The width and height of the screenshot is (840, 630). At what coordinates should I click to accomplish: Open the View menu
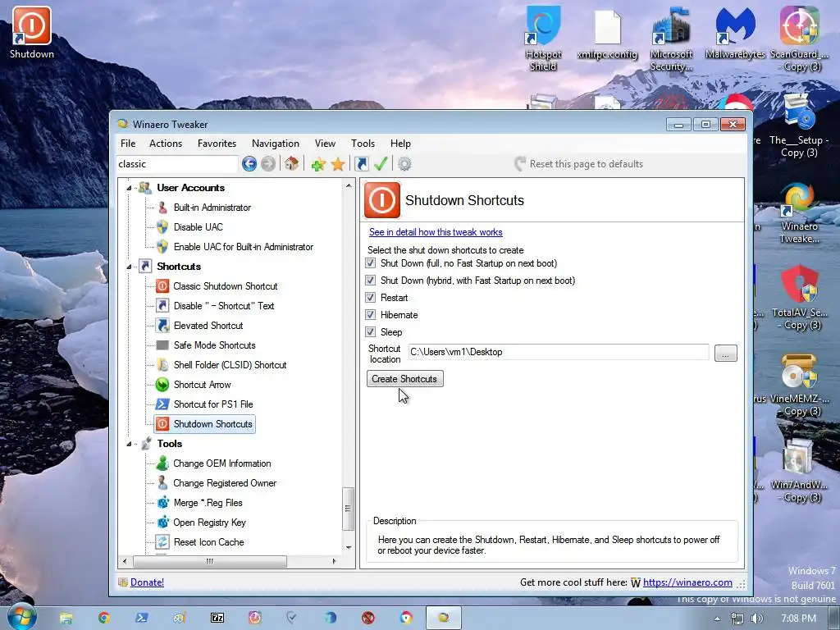325,143
